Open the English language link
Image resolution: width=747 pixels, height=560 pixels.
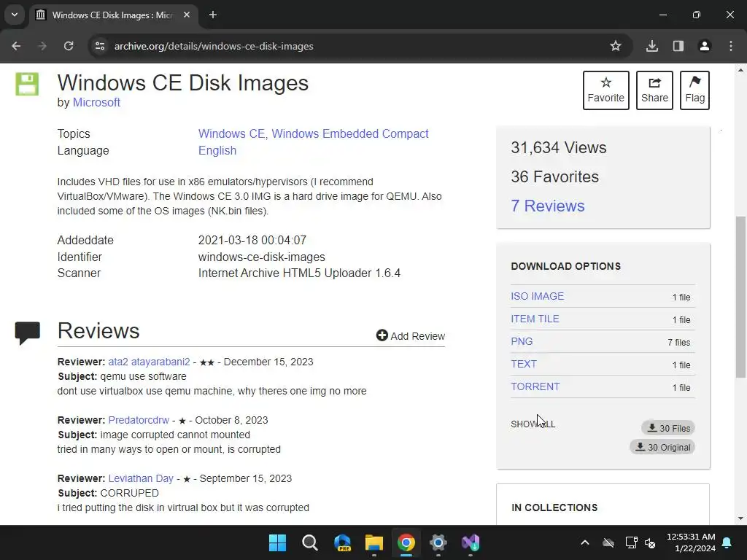[217, 150]
